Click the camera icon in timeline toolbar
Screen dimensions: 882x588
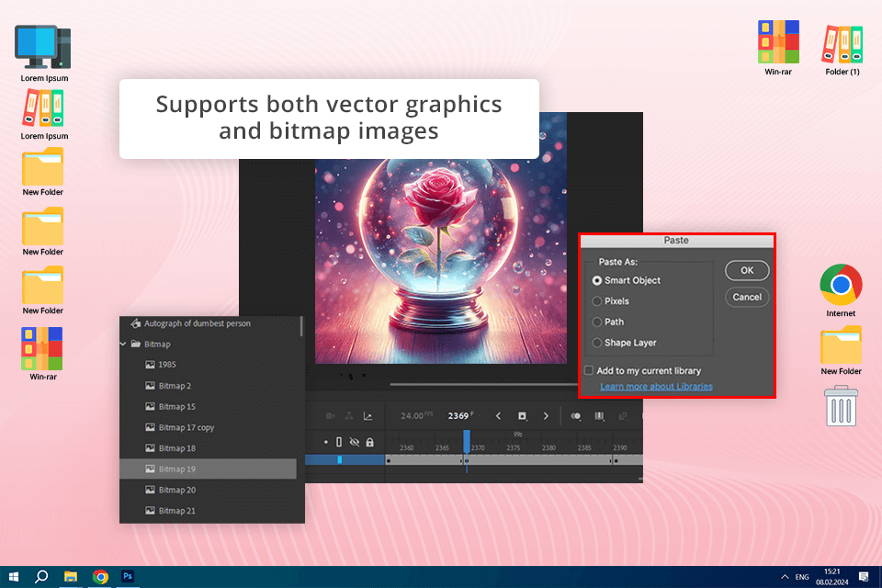(x=330, y=416)
